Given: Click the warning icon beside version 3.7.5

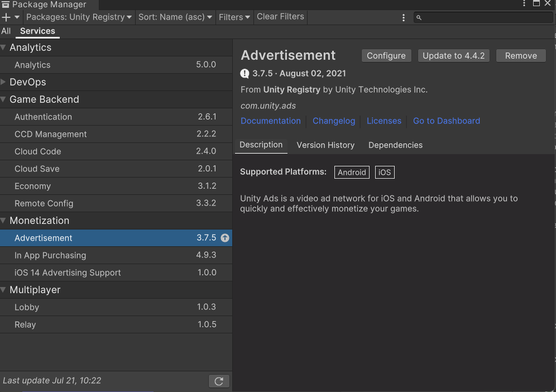Looking at the screenshot, I should 245,74.
